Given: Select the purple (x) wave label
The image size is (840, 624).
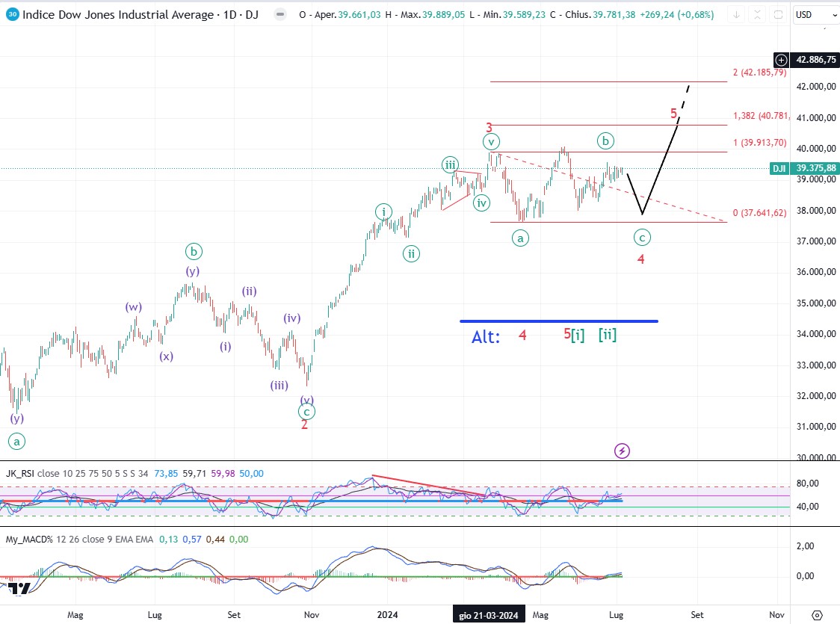Looking at the screenshot, I should coord(166,356).
